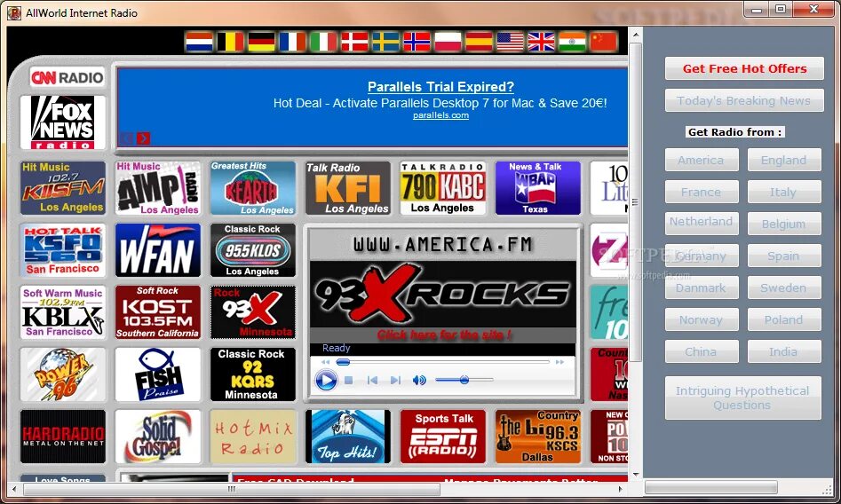The height and width of the screenshot is (504, 841).
Task: Click the vertical scrollbar down arrow
Action: [x=636, y=474]
